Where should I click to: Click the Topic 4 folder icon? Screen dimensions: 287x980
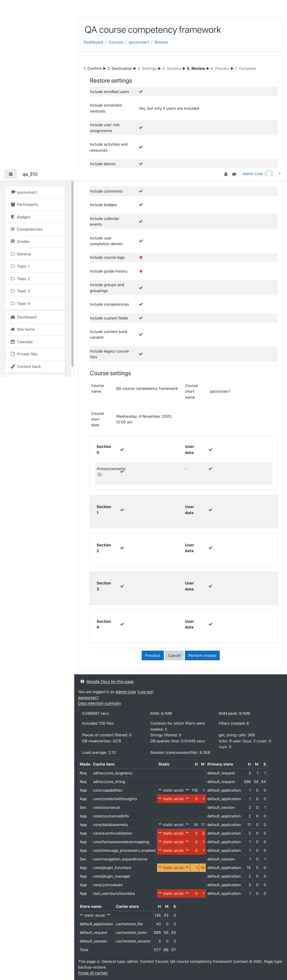click(13, 303)
